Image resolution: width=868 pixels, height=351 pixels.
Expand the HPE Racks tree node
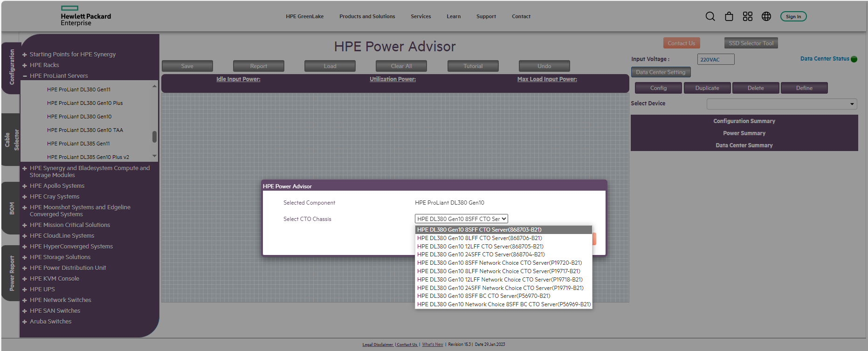(25, 65)
